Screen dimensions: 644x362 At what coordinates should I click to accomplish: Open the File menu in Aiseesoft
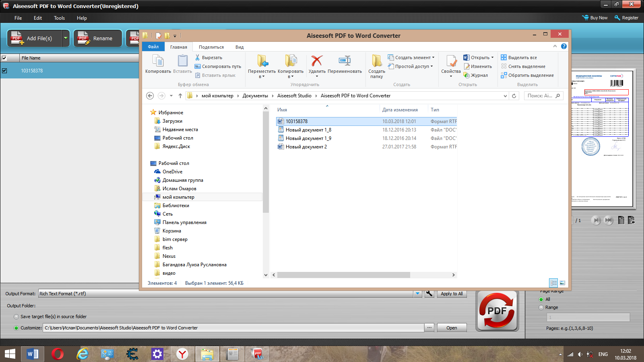click(x=18, y=18)
